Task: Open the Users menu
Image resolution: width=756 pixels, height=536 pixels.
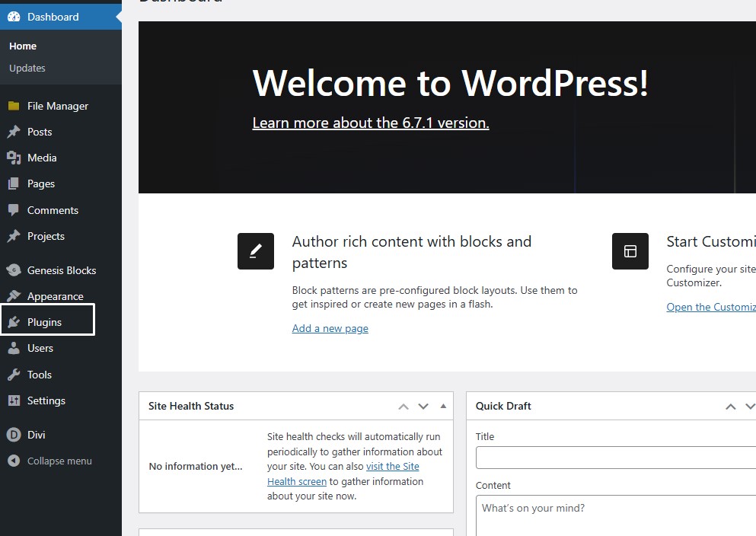Action: tap(61, 348)
